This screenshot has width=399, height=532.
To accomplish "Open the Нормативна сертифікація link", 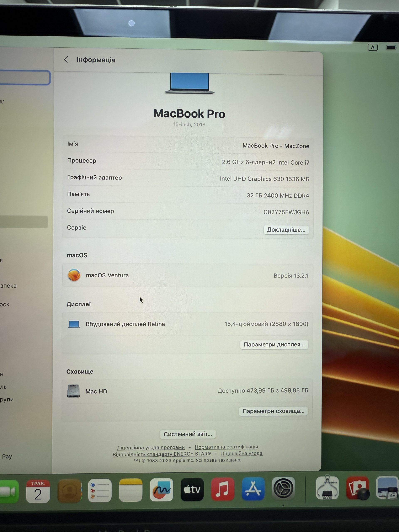I will (226, 447).
